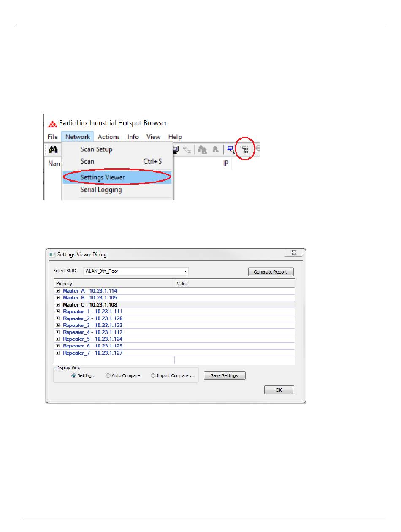Click Save Settings button
401x532 pixels.
click(225, 375)
